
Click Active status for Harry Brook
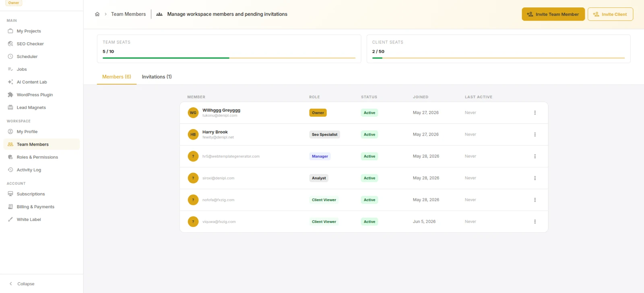[x=369, y=134]
